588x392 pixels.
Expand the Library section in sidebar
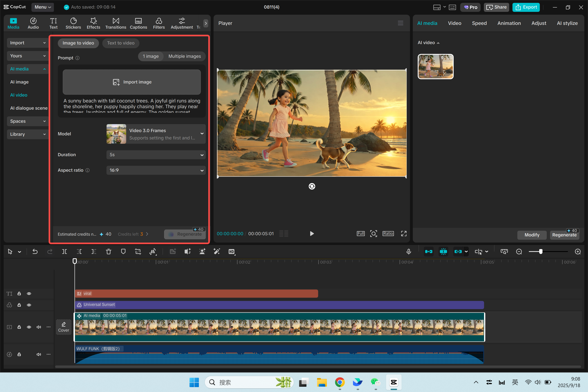point(28,134)
